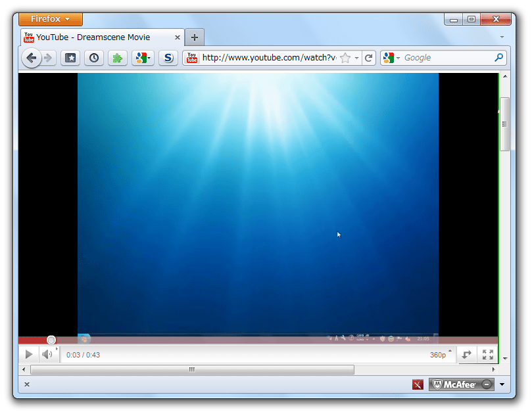Open the orange Firefox menu button

[x=51, y=19]
